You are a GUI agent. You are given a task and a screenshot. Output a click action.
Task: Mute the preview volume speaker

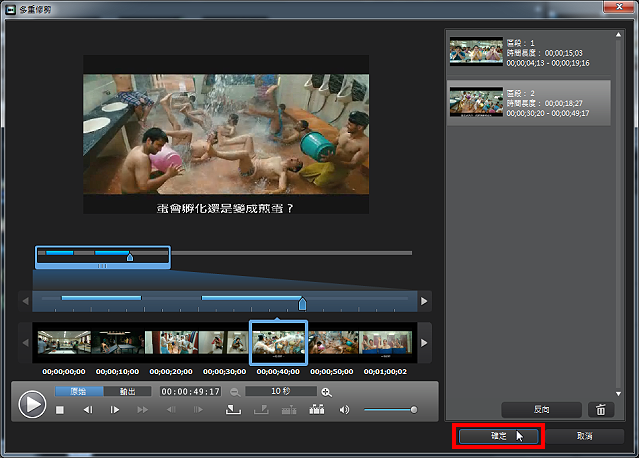pos(344,410)
